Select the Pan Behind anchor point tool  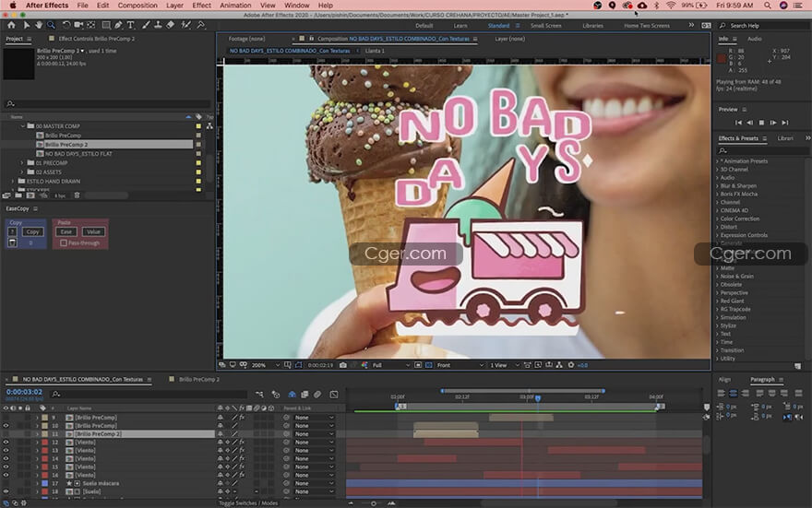(x=91, y=25)
